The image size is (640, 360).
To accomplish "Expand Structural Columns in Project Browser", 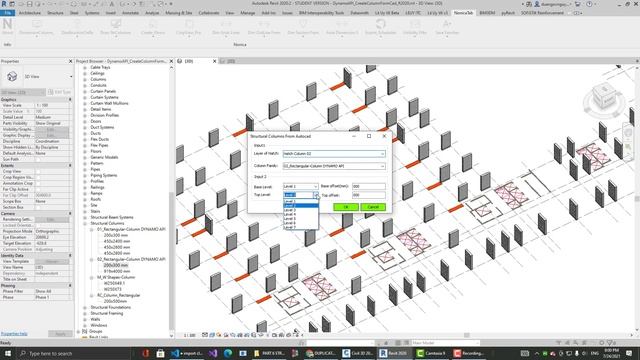I will click(85, 224).
